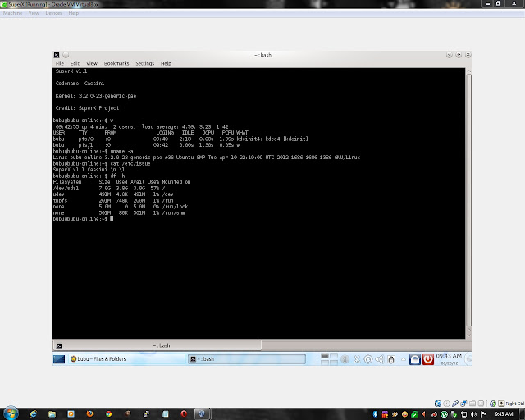Click VirtualBox display status icon
Image resolution: width=525 pixels, height=420 pixels.
[x=482, y=404]
